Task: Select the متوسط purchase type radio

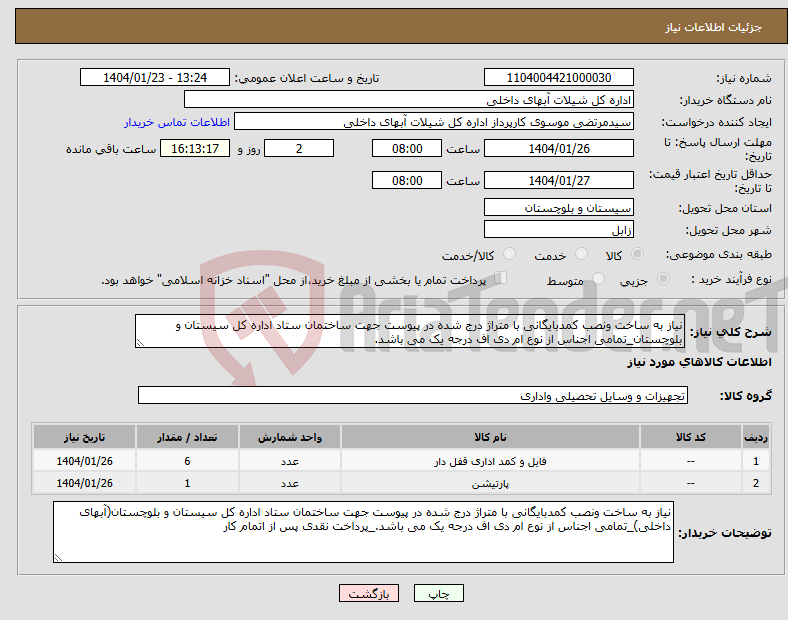Action: point(598,278)
